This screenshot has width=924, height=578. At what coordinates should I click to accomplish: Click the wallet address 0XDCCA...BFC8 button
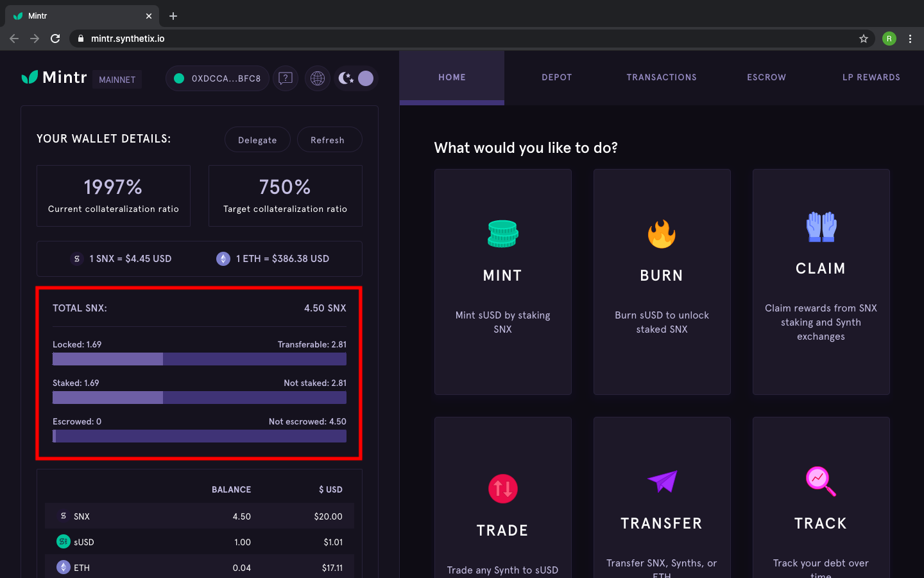coord(218,78)
